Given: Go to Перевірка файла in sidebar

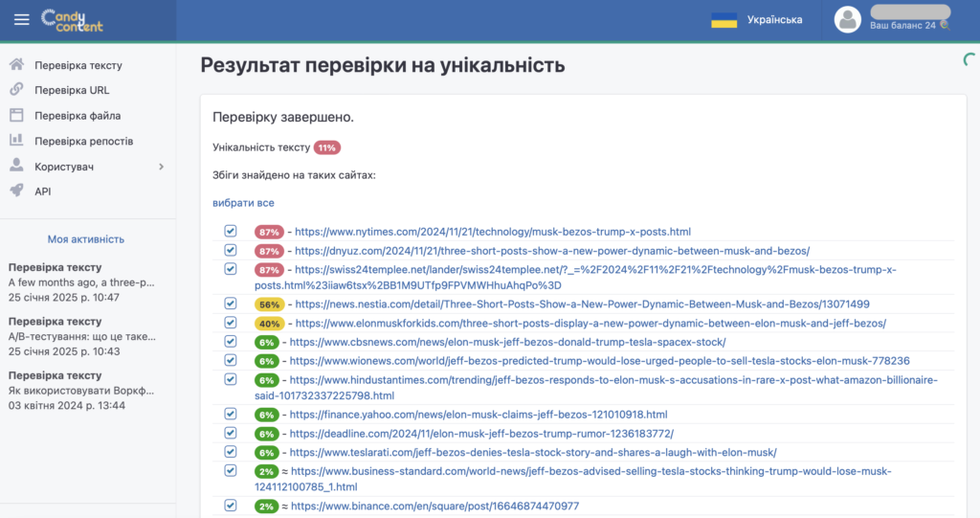Looking at the screenshot, I should click(x=78, y=116).
